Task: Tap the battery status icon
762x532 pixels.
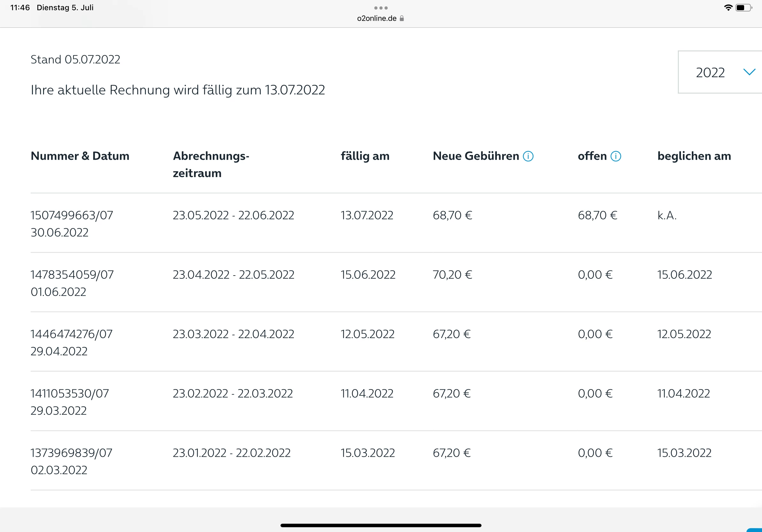Action: pos(743,8)
